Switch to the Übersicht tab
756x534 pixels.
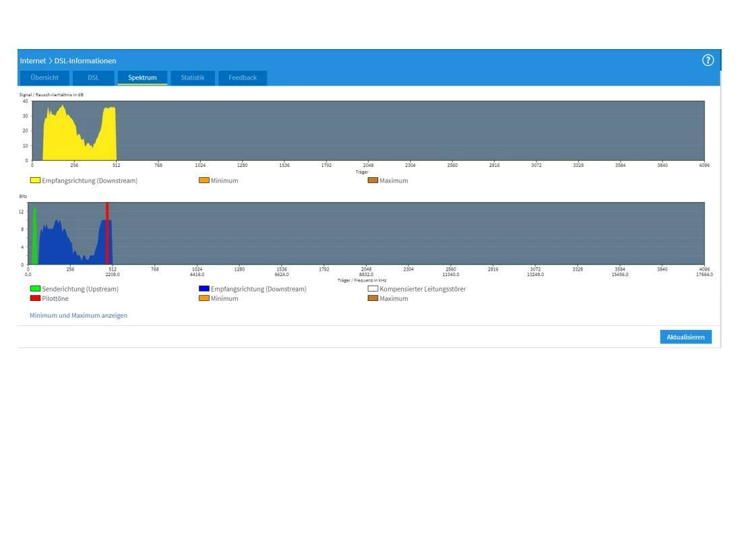tap(44, 77)
